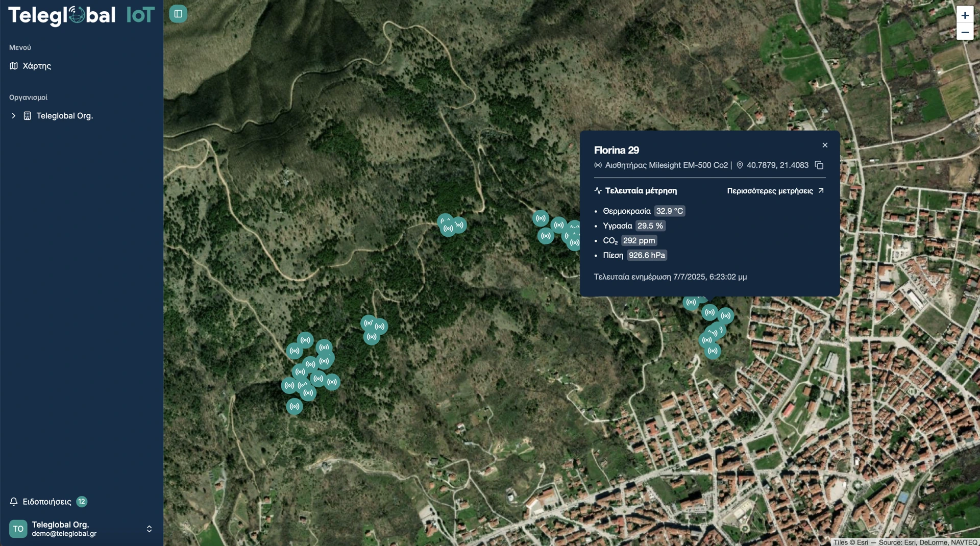Zoom in on the map

965,15
